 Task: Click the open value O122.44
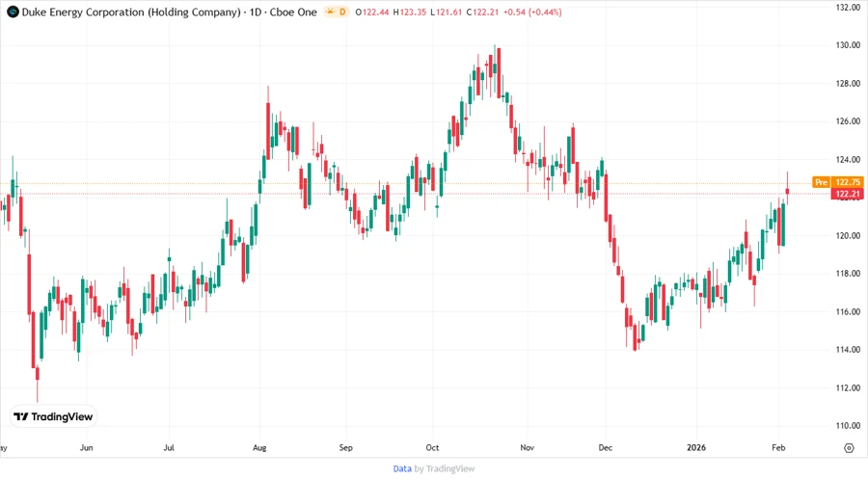[x=372, y=12]
